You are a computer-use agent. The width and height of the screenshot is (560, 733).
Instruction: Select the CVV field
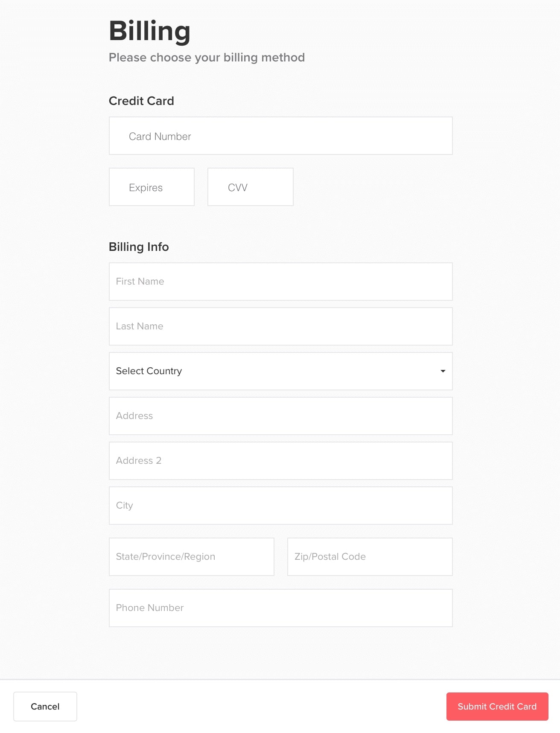click(x=250, y=187)
